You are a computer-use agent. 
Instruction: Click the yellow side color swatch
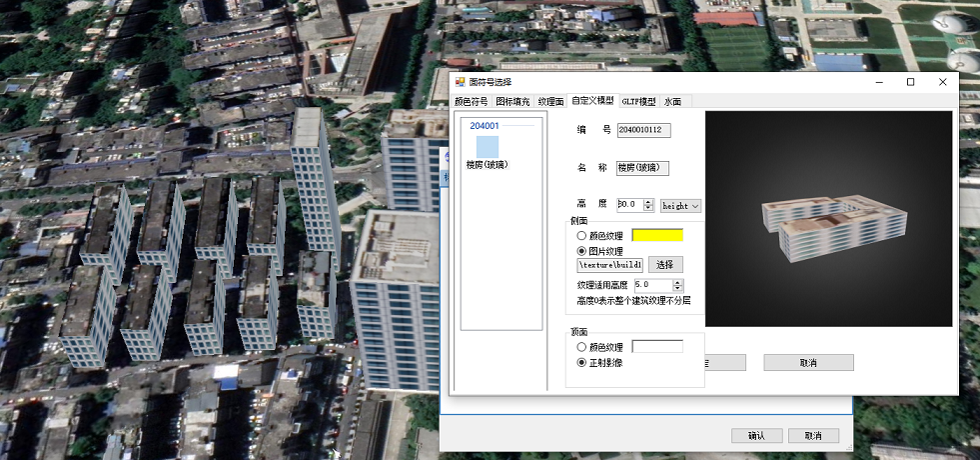coord(657,236)
